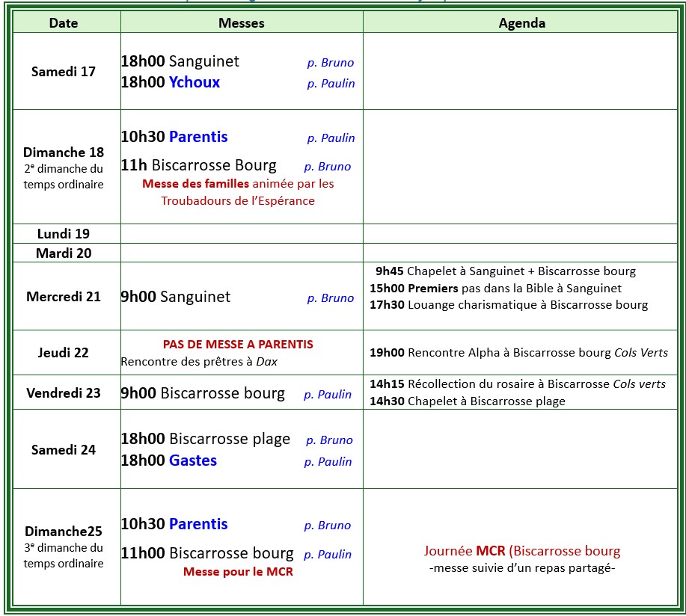Click the "Messes" column header
Screen dimensions: 686x616
[241, 23]
